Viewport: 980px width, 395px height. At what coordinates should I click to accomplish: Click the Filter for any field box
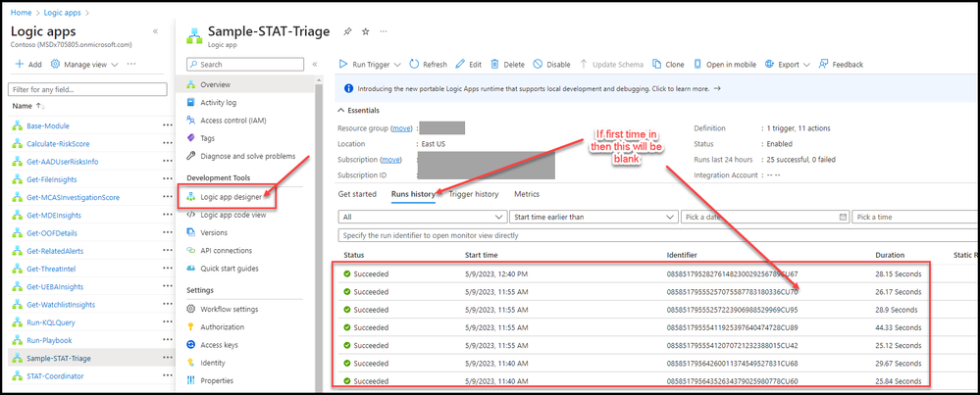[87, 90]
